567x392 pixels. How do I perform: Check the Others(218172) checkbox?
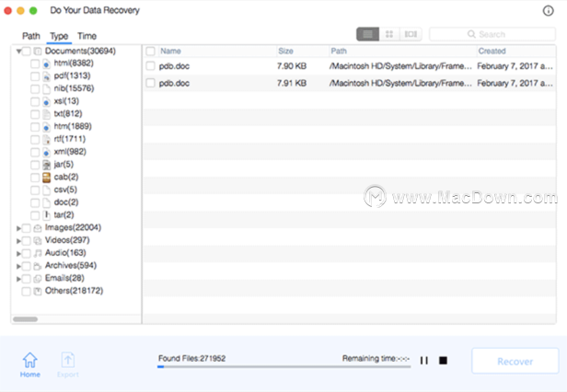tap(27, 292)
